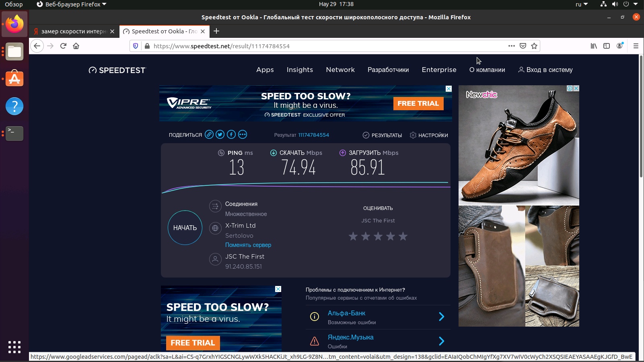Open Firefox hamburger menu
644x362 pixels.
(636, 46)
